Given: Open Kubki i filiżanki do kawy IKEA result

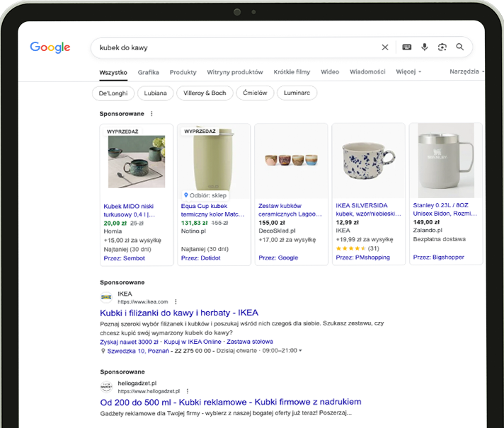Looking at the screenshot, I should point(179,313).
